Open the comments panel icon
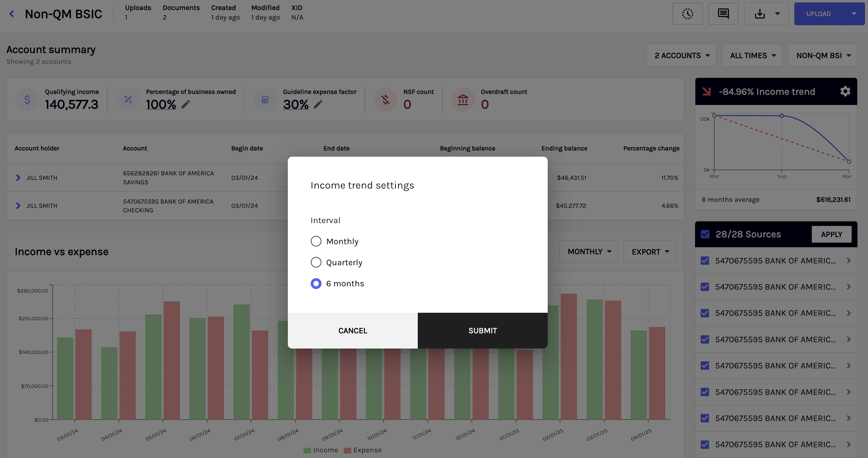Screen dimensions: 868x458 pos(723,14)
